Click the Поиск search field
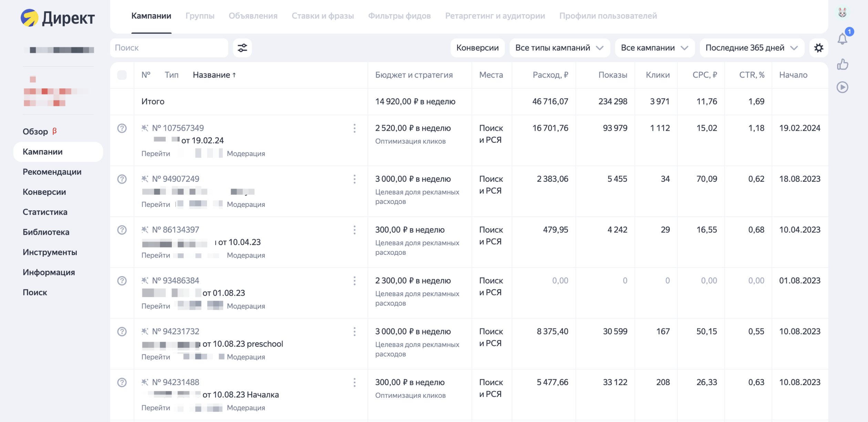Screen dimensions: 868x422 coord(169,48)
